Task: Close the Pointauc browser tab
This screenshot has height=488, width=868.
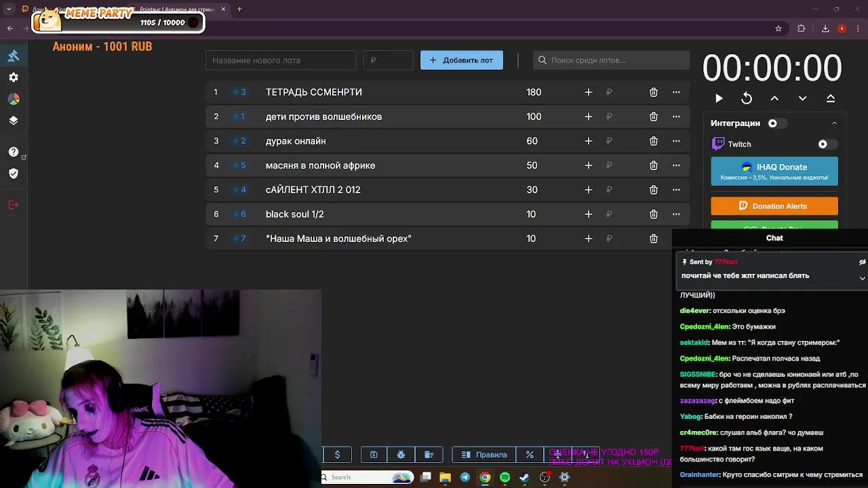Action: [x=223, y=9]
